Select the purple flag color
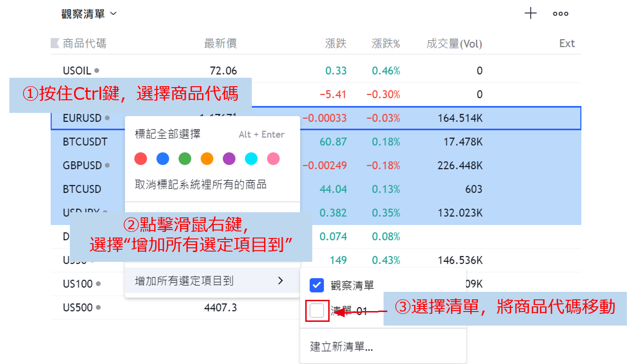Viewport: 633px width, 364px height. (x=229, y=159)
